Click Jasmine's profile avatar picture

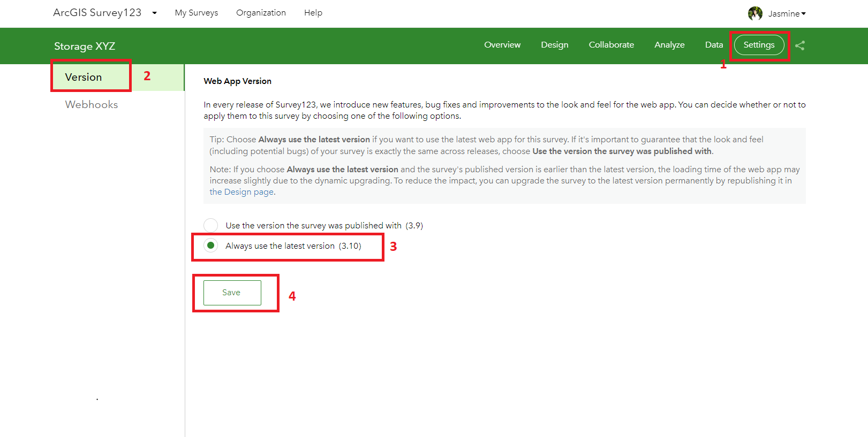tap(755, 13)
